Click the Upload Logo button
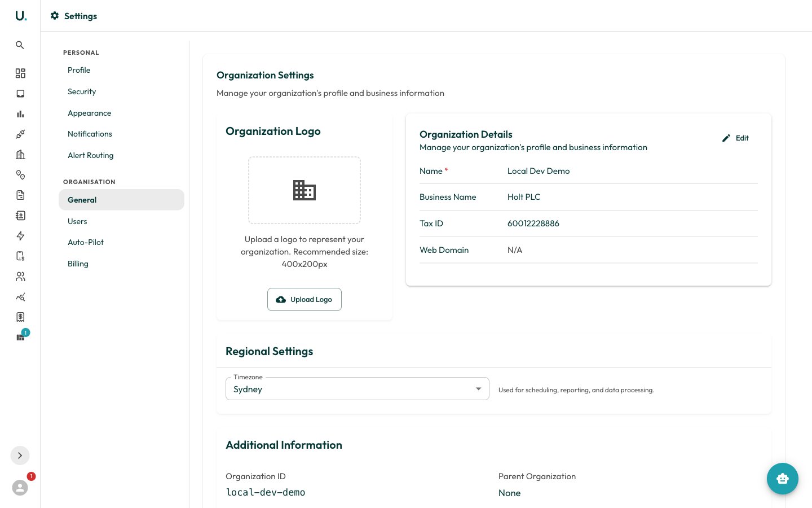Image resolution: width=812 pixels, height=508 pixels. 304,299
